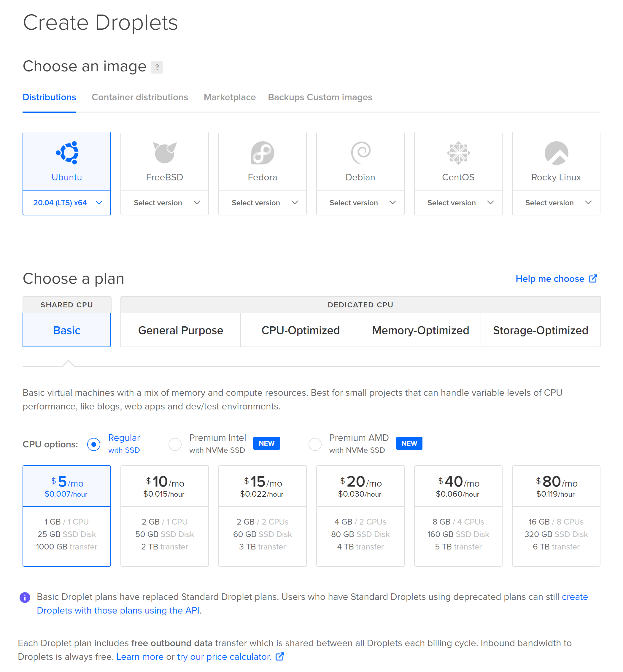Select the General Purpose dedicated CPU plan
Screen dimensions: 623x672
[x=180, y=330]
